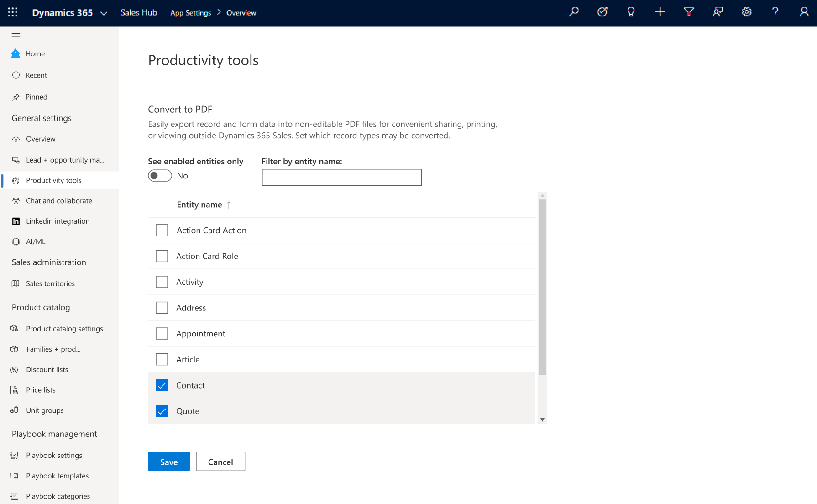This screenshot has width=817, height=504.
Task: Expand the Dynamics 365 app switcher chevron
Action: click(x=104, y=13)
